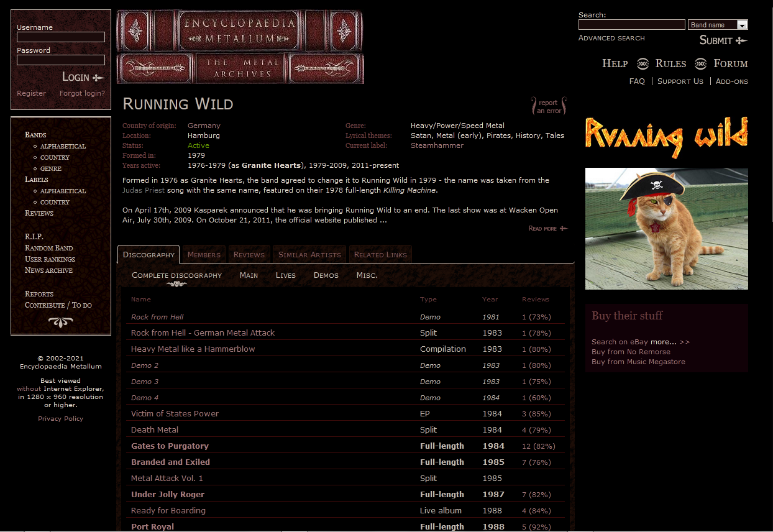Select the Main discography sub-tab

coord(249,275)
